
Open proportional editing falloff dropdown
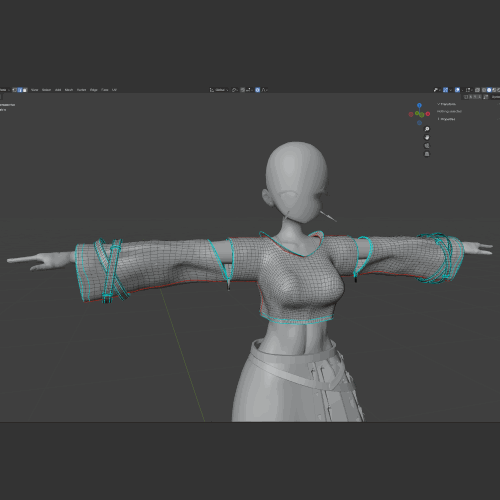(264, 90)
